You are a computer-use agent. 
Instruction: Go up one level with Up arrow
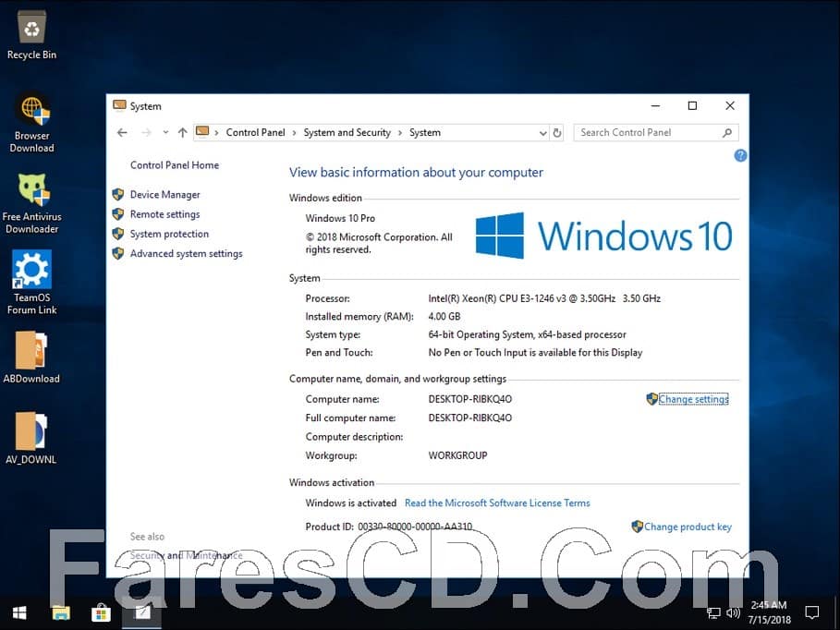[x=183, y=132]
